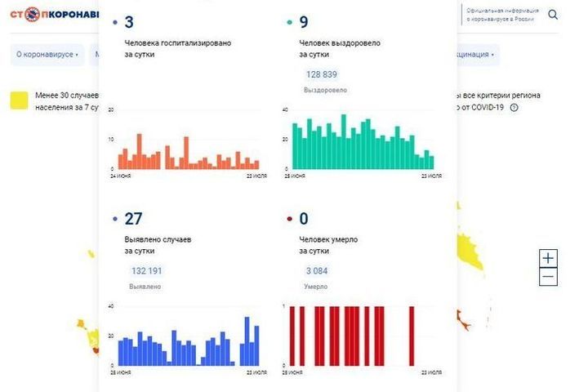Click the yellow legend color swatch
The height and width of the screenshot is (392, 588).
point(18,100)
